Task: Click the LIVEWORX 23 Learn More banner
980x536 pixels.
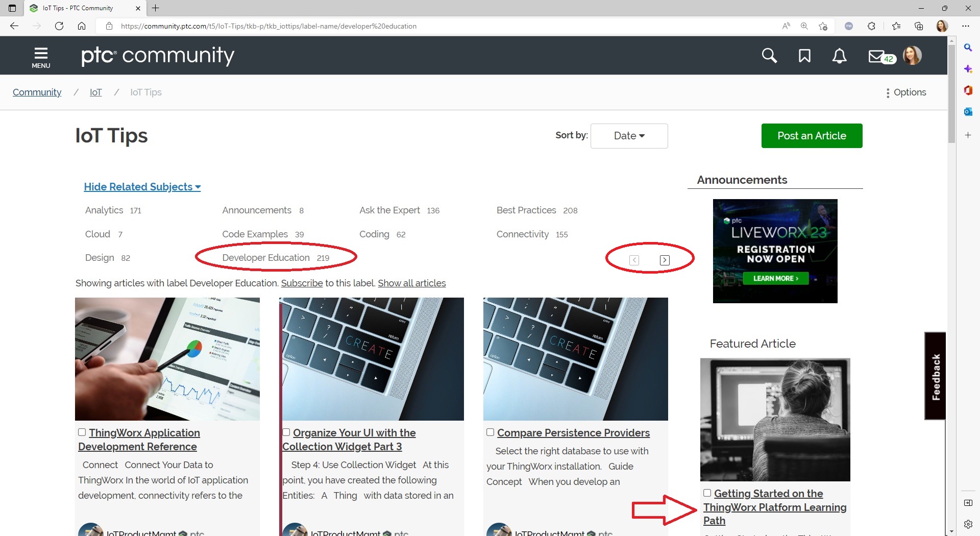Action: 775,278
